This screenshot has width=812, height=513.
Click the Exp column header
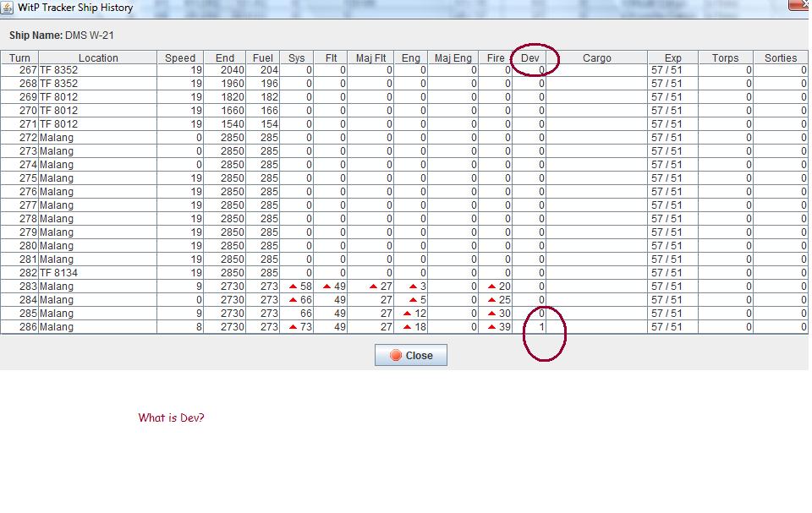point(672,58)
